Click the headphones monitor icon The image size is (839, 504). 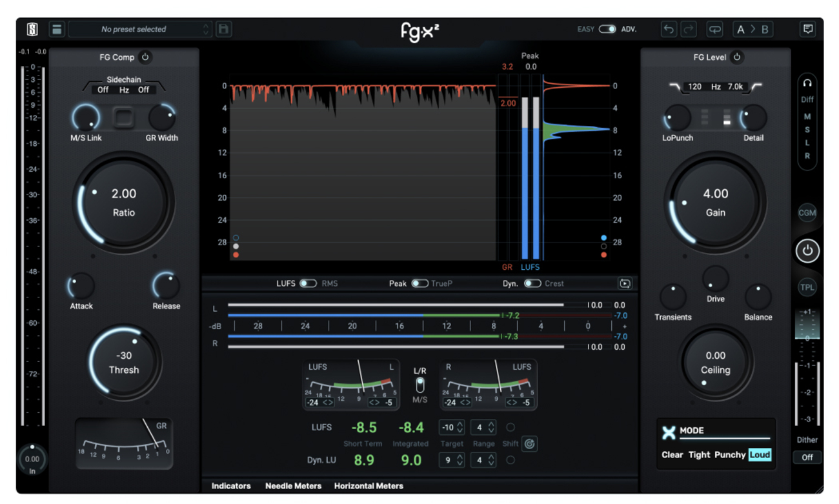[x=807, y=83]
